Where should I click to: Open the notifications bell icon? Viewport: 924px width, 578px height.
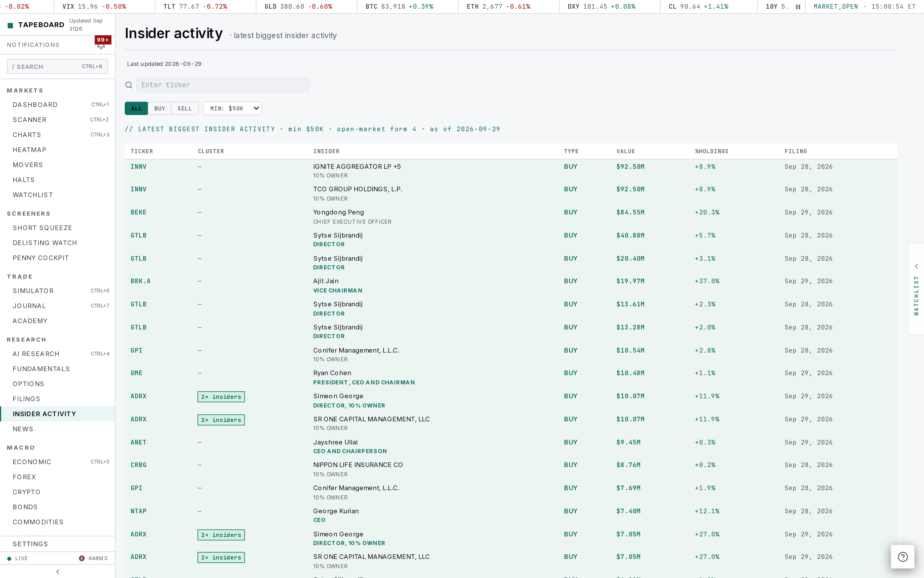coord(101,46)
